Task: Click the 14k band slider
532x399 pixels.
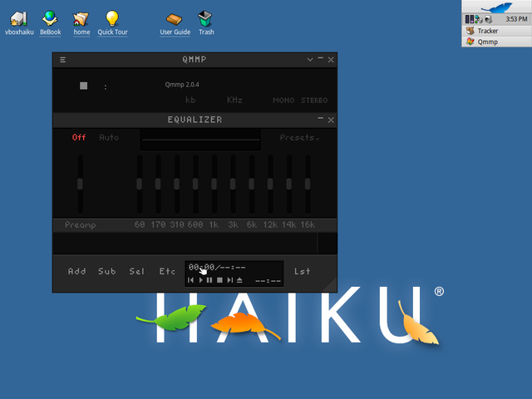Action: 288,185
